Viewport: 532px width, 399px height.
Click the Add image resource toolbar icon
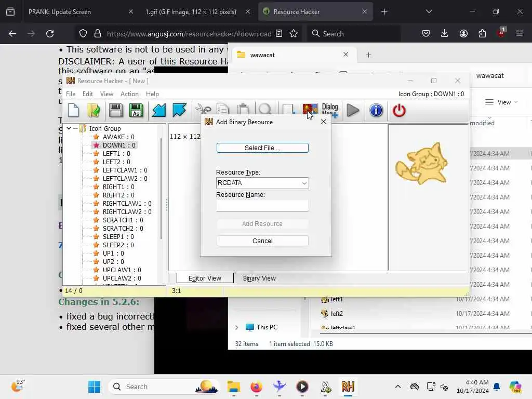click(x=310, y=109)
